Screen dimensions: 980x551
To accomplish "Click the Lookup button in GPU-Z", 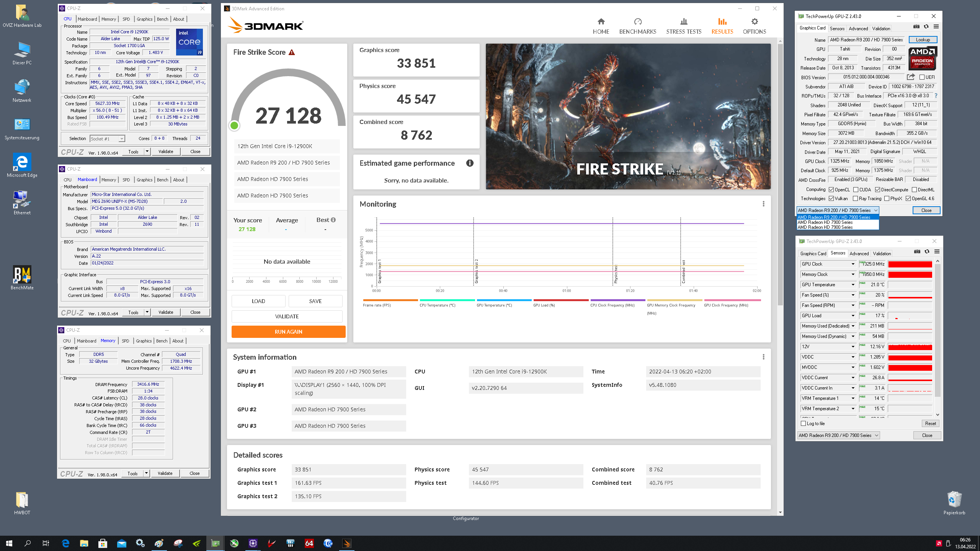I will [x=923, y=40].
